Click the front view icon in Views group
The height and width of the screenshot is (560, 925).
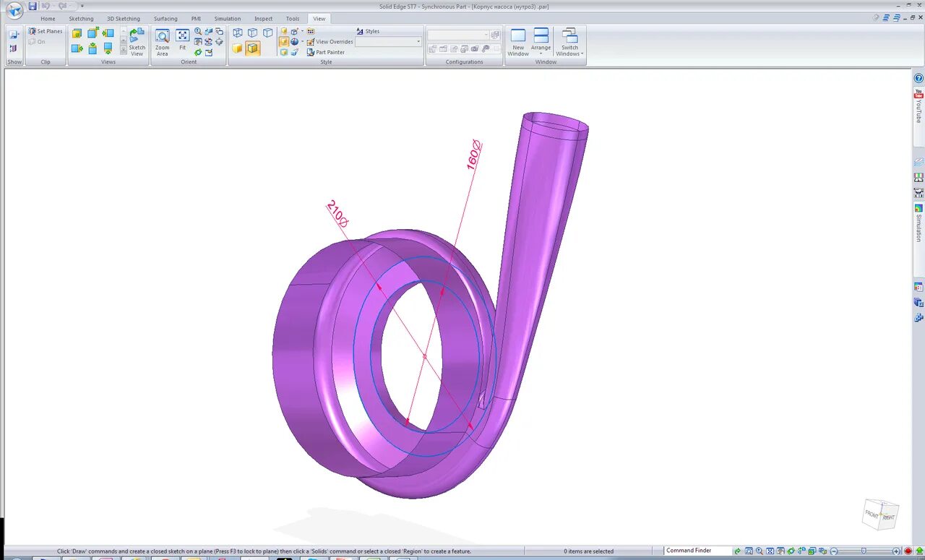(x=77, y=33)
